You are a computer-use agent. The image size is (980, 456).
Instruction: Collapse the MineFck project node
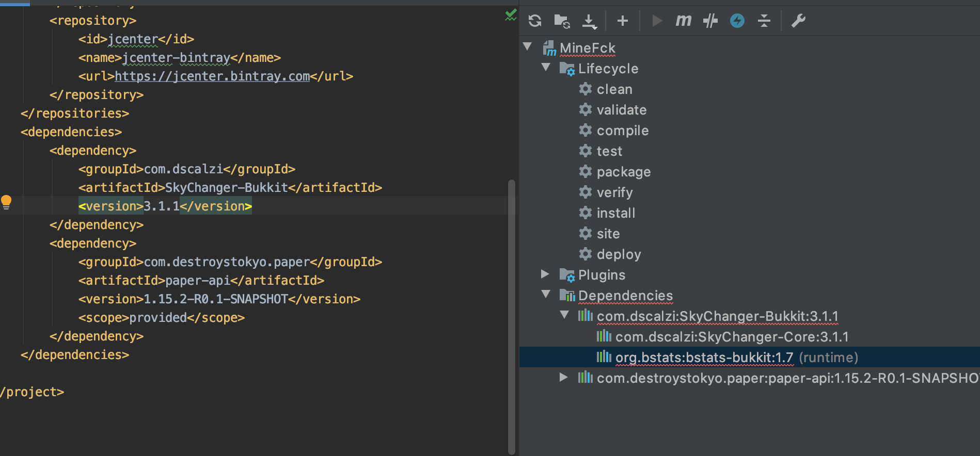click(x=527, y=46)
